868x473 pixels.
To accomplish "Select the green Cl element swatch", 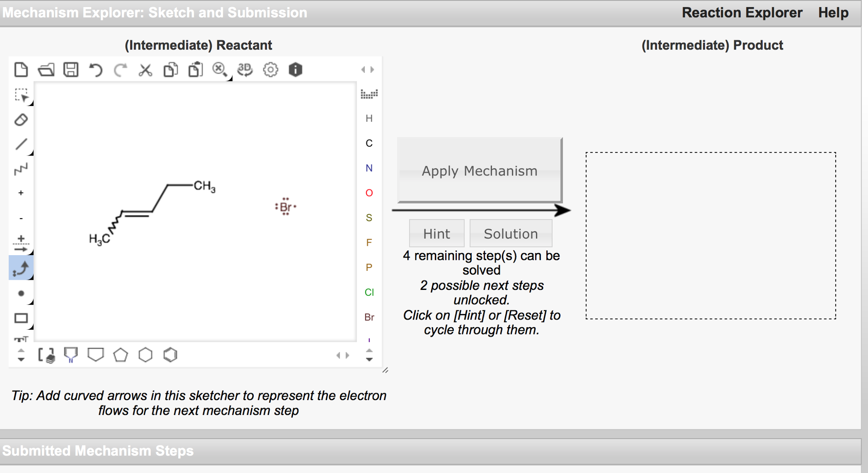I will (x=369, y=292).
